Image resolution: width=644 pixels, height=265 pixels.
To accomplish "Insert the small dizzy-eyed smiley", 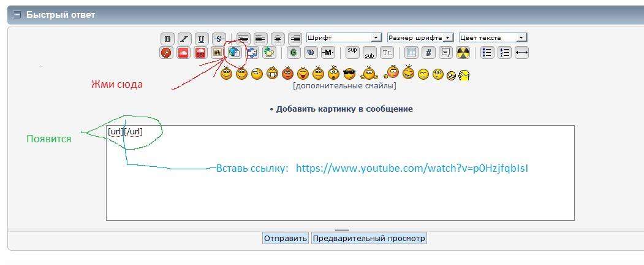I will click(451, 76).
